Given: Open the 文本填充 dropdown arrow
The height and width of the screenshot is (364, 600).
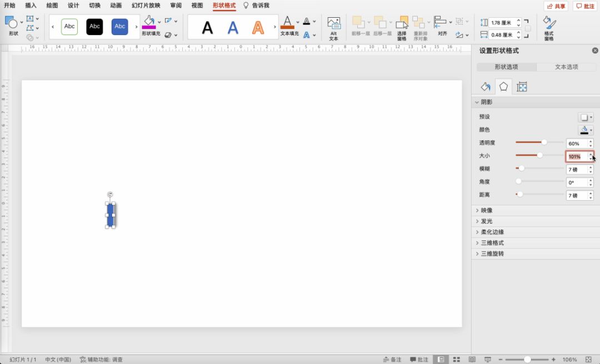Looking at the screenshot, I should pos(298,22).
